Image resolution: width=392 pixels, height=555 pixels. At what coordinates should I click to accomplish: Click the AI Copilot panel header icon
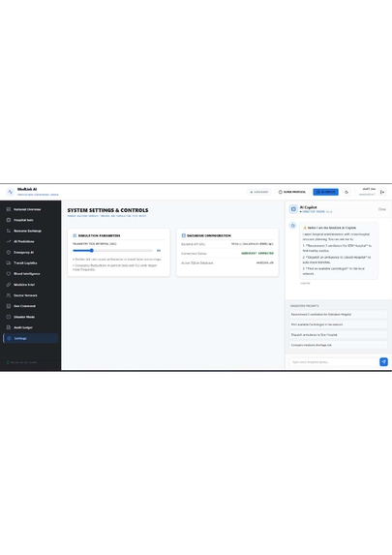pos(293,209)
